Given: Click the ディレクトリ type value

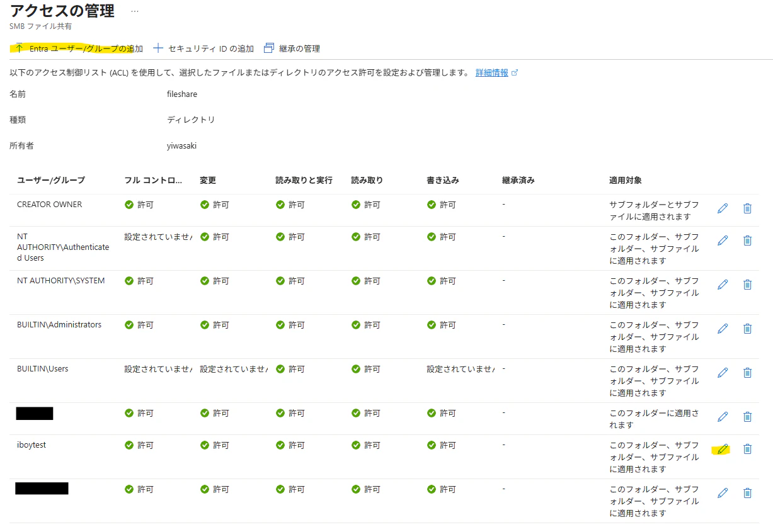Looking at the screenshot, I should click(x=191, y=120).
